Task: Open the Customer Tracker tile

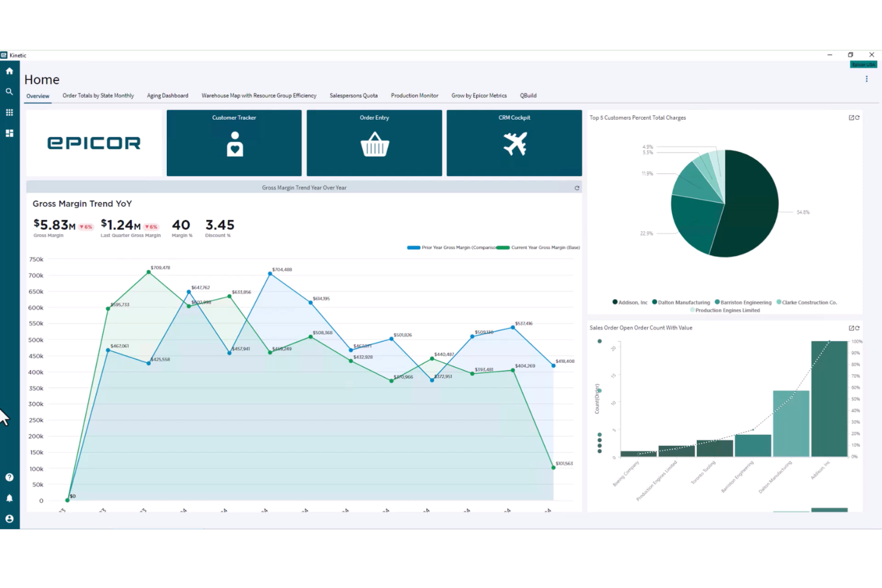Action: [x=234, y=143]
